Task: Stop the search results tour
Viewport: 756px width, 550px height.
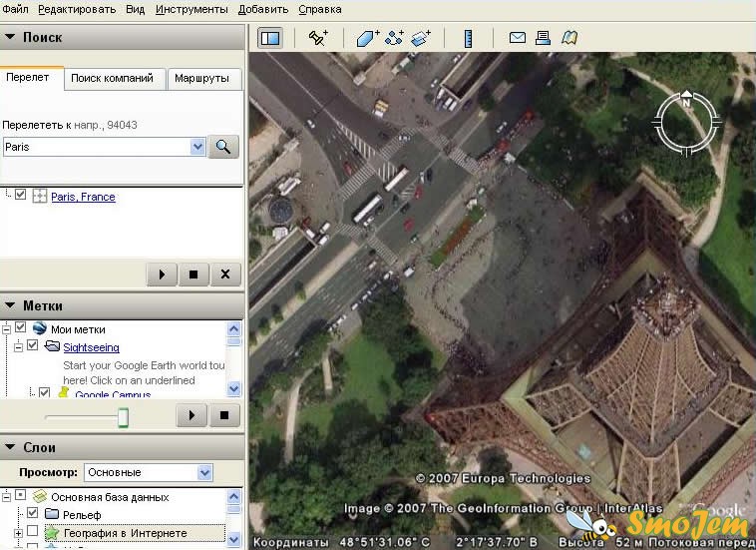Action: point(193,275)
